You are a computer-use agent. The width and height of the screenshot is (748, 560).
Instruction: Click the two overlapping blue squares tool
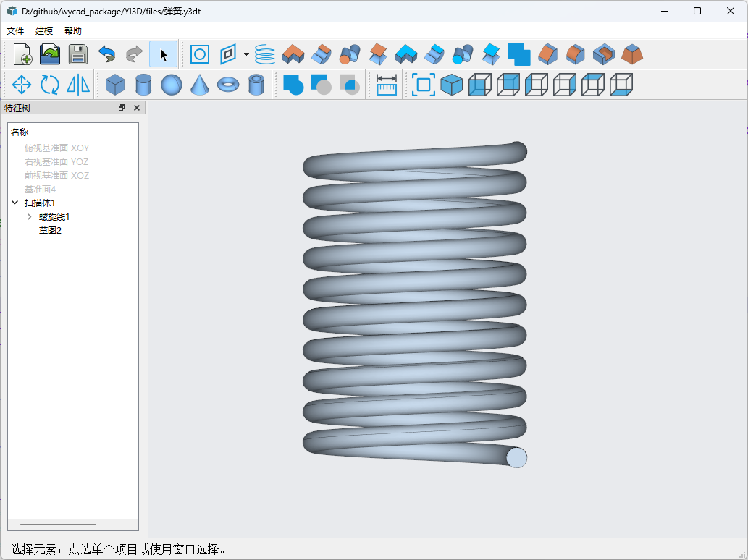519,54
